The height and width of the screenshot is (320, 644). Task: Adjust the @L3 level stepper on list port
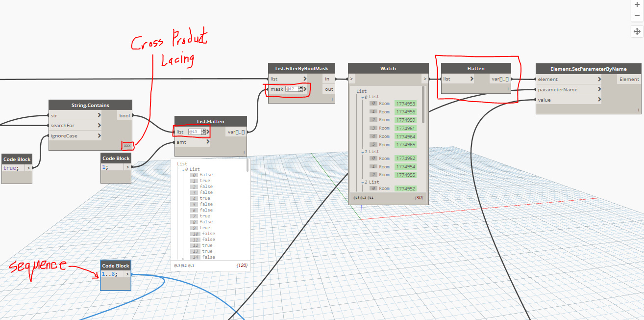tap(203, 132)
